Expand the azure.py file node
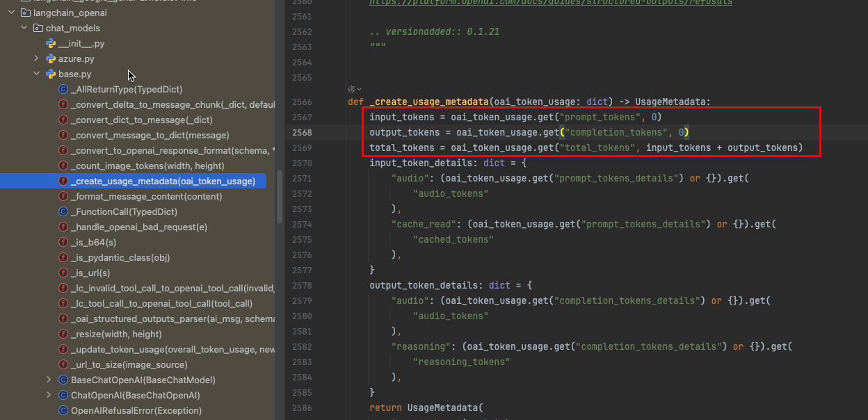868x420 pixels. tap(36, 58)
